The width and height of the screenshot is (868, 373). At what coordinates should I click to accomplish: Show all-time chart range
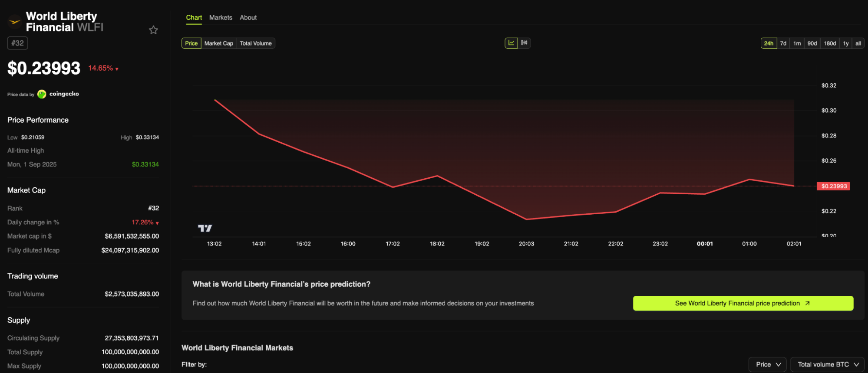pos(858,43)
